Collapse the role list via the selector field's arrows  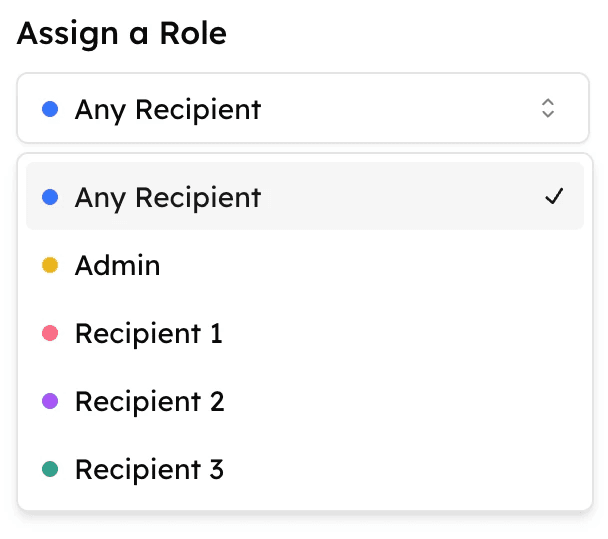tap(547, 108)
